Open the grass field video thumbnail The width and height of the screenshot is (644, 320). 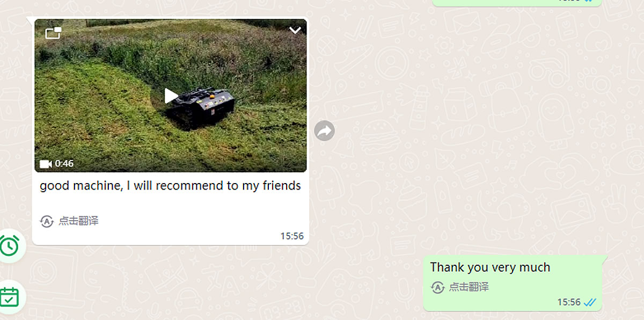pyautogui.click(x=171, y=96)
